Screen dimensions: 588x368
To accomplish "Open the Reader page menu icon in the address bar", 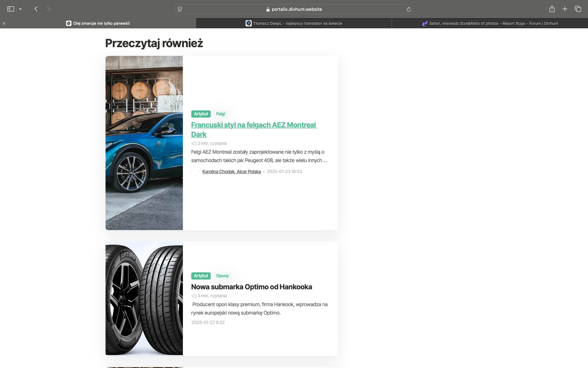I will pos(180,9).
